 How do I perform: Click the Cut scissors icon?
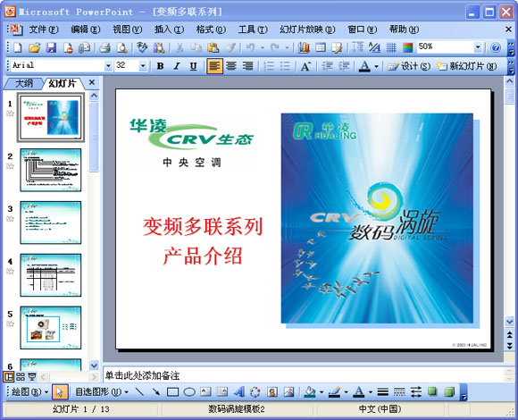tap(180, 47)
